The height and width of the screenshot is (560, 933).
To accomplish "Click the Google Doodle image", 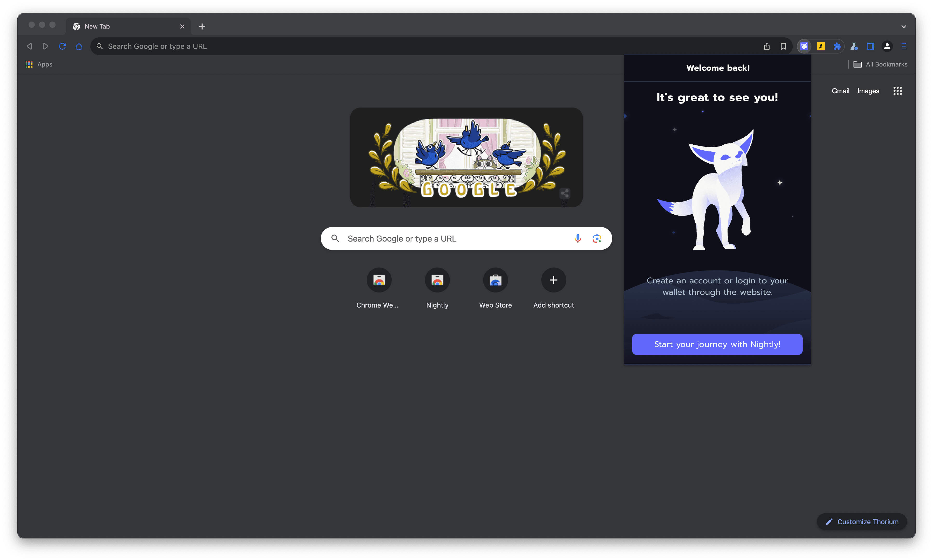I will pos(466,157).
